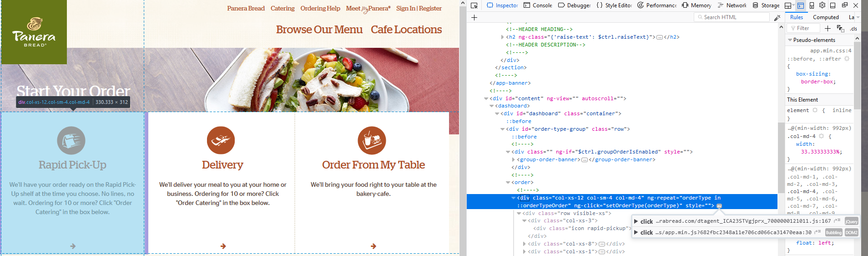Open the Style Editor tab
This screenshot has width=868, height=256.
614,5
